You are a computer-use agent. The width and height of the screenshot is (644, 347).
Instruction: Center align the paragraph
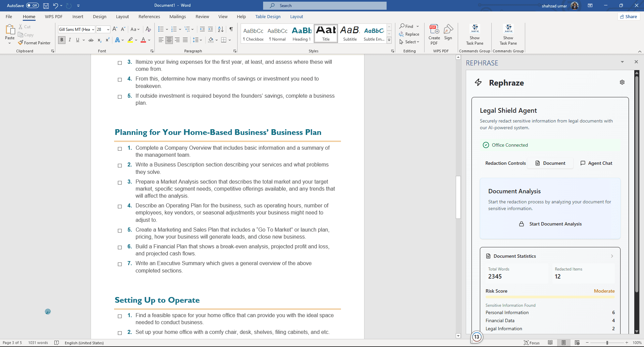[x=169, y=40]
